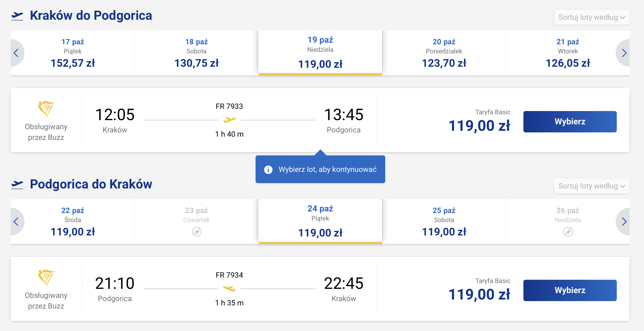
Task: Click the Ryanair harp logo on flight FR 7933
Action: [46, 109]
